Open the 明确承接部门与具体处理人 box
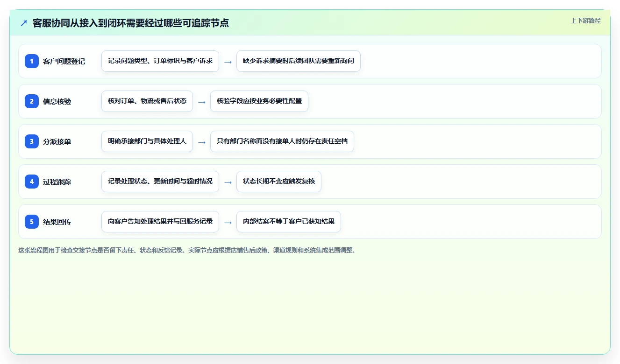Viewport: 620px width, 364px height. click(147, 141)
